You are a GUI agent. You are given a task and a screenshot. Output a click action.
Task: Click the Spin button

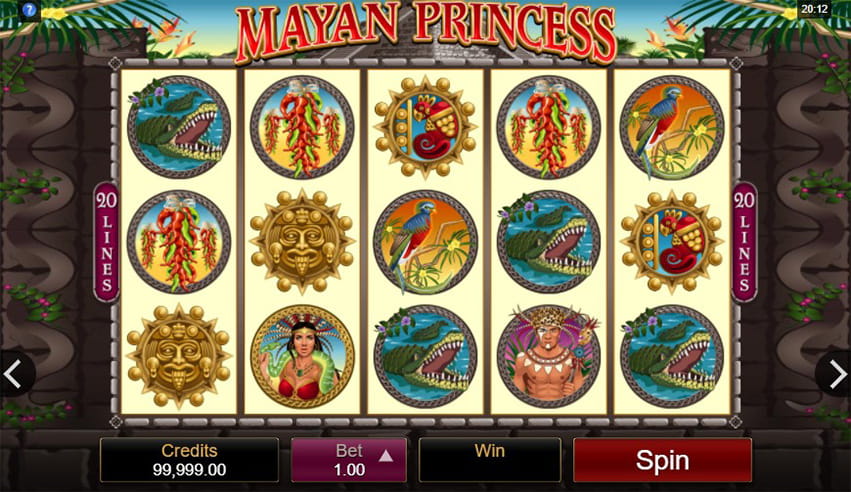click(x=662, y=461)
